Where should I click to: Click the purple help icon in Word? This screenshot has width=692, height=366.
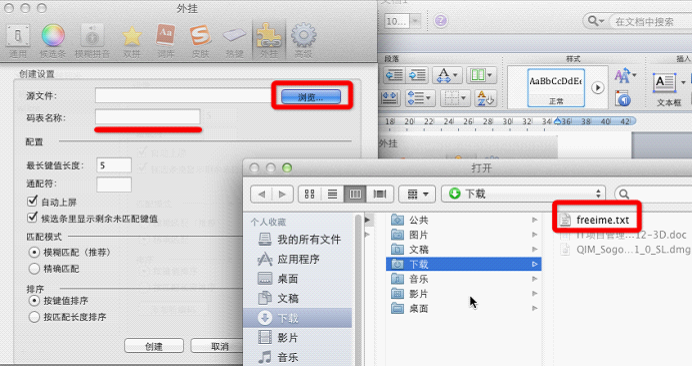coord(440,21)
